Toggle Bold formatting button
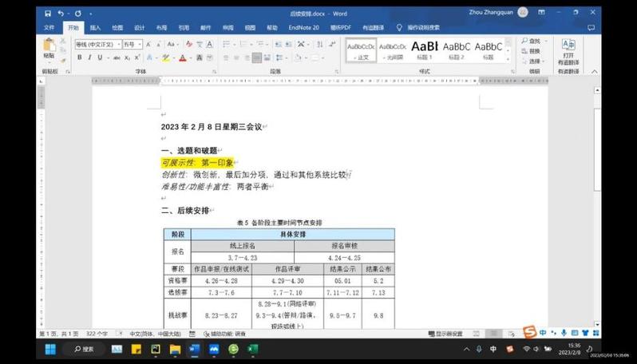637x364 pixels. 80,57
